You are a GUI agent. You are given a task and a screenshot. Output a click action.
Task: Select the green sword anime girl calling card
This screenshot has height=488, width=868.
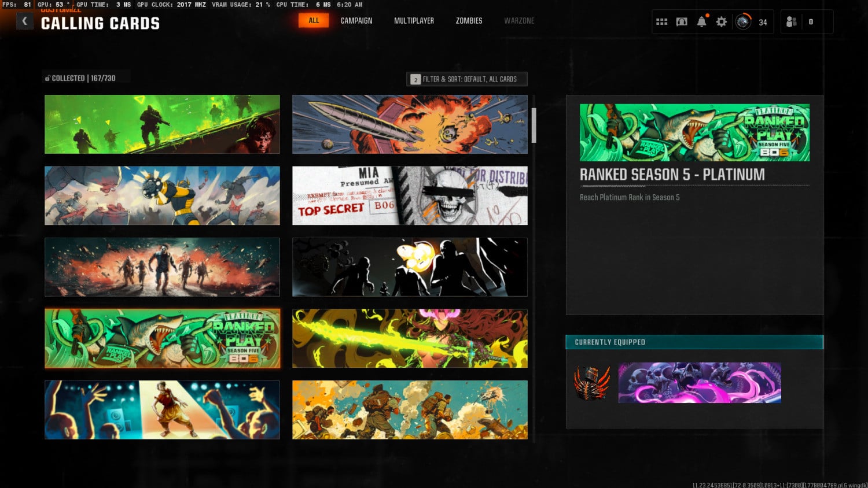point(410,338)
